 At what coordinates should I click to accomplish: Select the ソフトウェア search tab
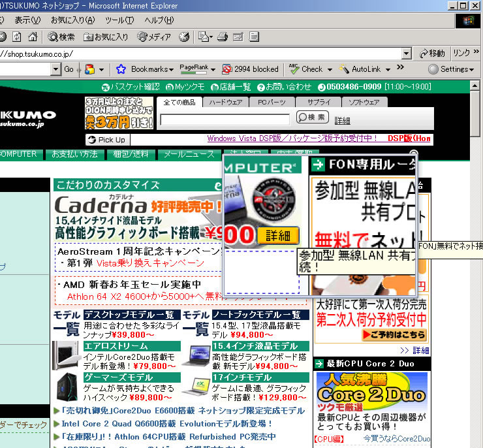click(x=364, y=102)
